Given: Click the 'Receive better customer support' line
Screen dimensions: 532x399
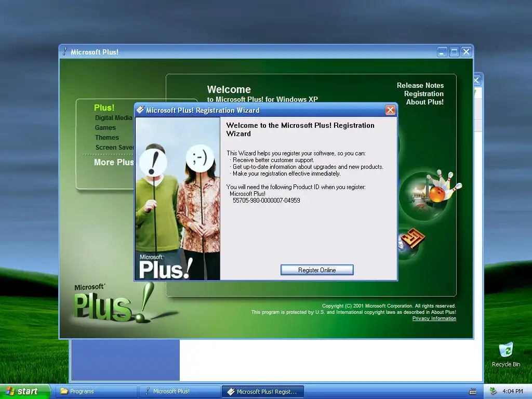Looking at the screenshot, I should click(x=273, y=160).
